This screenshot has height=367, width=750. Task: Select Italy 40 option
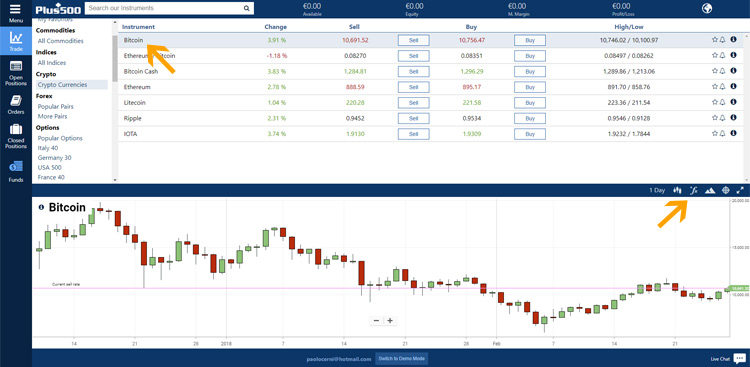pos(48,148)
